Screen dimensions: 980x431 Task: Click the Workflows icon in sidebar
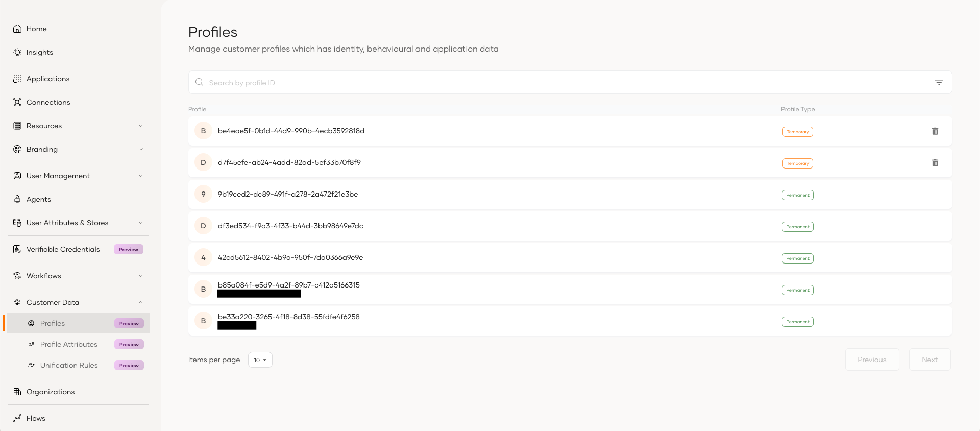[17, 276]
